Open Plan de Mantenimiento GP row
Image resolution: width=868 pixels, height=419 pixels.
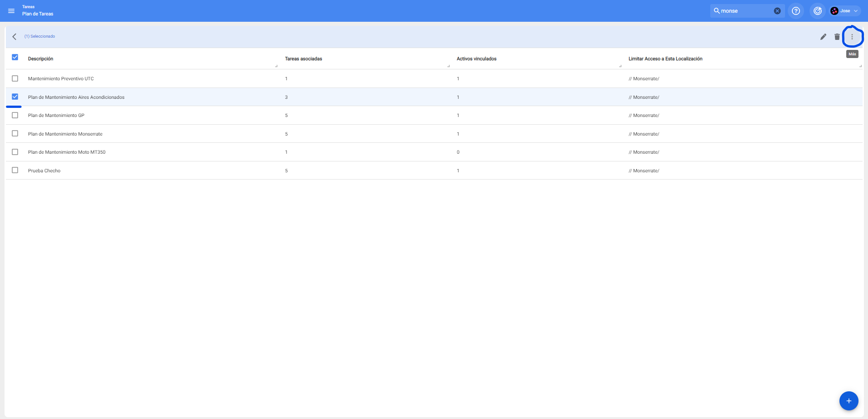pos(56,116)
